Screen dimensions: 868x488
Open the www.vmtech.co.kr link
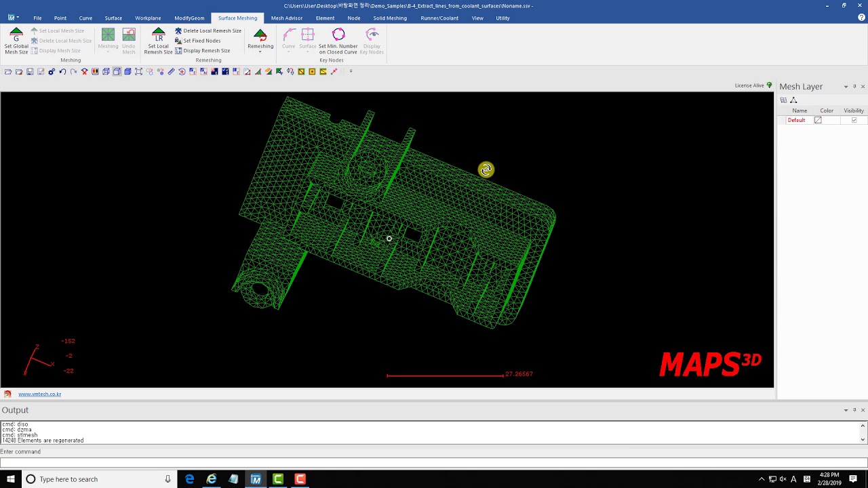(40, 394)
